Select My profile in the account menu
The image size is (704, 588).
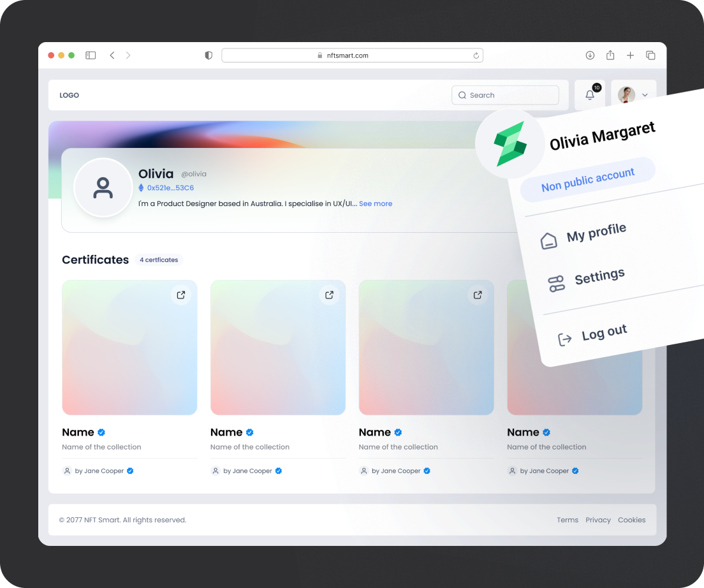(x=596, y=233)
